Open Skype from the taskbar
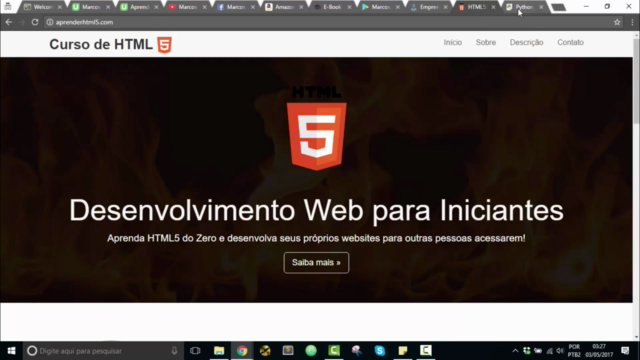The width and height of the screenshot is (640, 360). (x=380, y=351)
